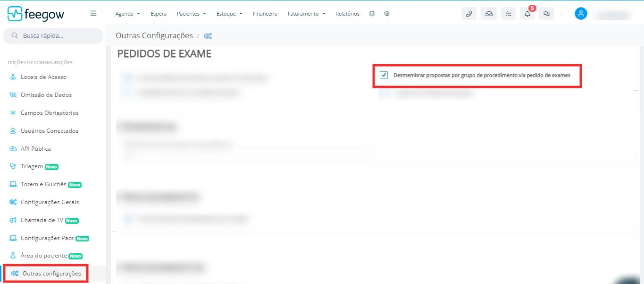
Task: Open Campos Obrigatórios settings
Action: click(x=50, y=113)
